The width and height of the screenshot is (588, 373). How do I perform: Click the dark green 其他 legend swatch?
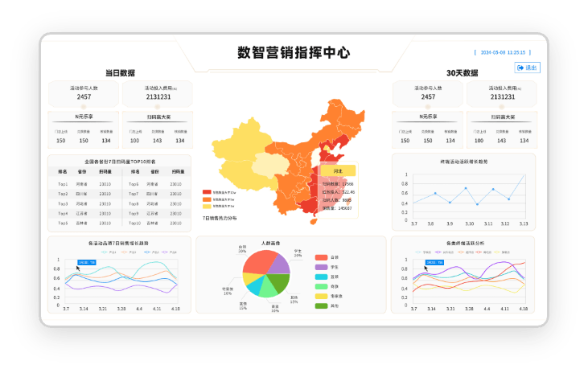click(321, 306)
